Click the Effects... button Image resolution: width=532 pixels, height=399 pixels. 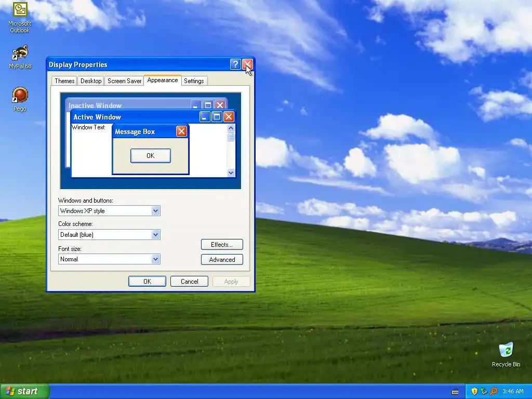[222, 245]
